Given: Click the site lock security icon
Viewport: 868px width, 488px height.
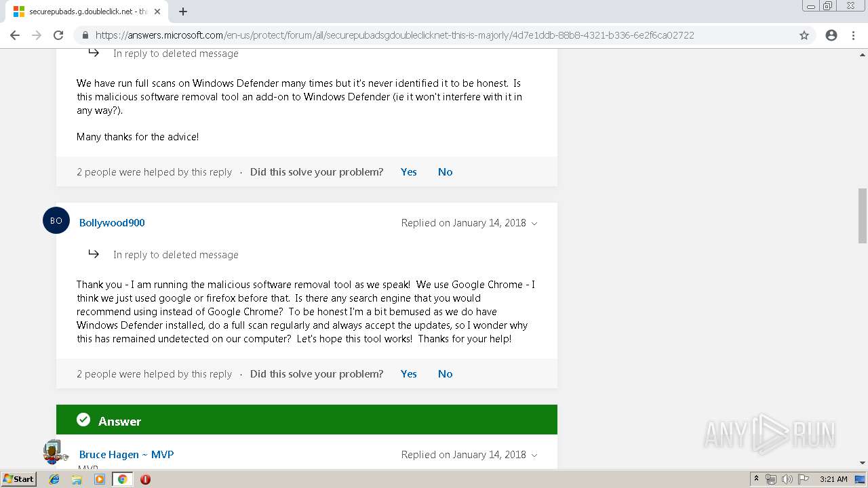Looking at the screenshot, I should pos(85,35).
